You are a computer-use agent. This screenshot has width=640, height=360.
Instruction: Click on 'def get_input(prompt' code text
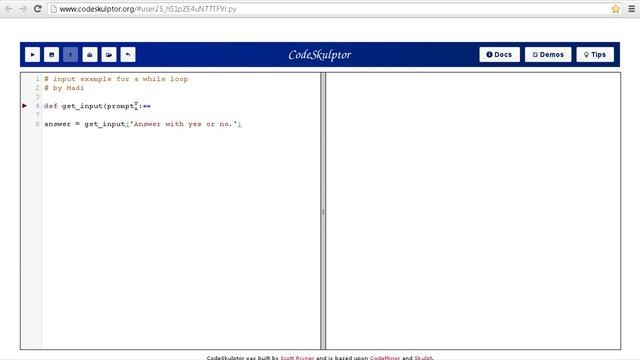click(89, 106)
